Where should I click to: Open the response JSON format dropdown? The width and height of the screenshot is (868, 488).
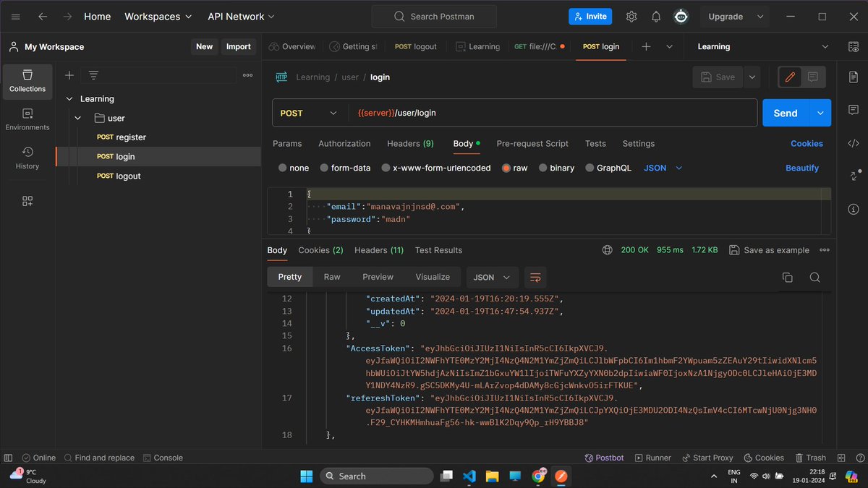[x=492, y=277]
